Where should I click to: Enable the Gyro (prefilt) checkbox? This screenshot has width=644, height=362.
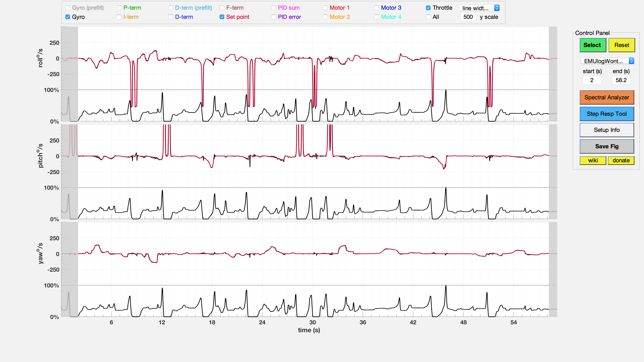click(x=67, y=8)
